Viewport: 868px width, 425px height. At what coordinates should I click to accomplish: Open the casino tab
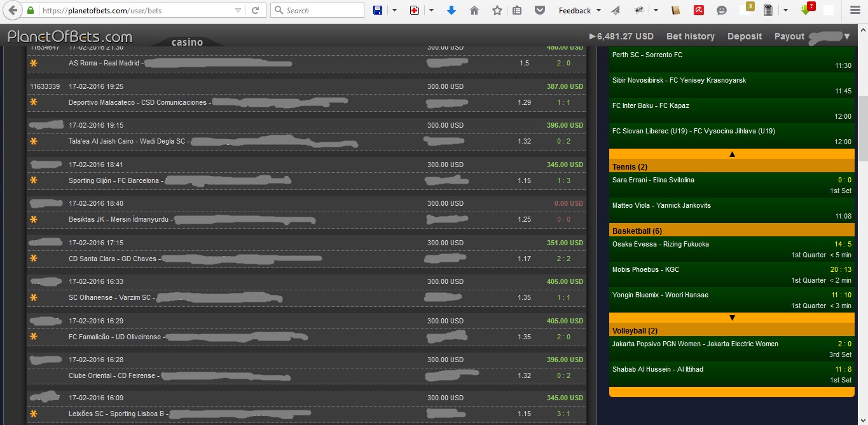187,42
